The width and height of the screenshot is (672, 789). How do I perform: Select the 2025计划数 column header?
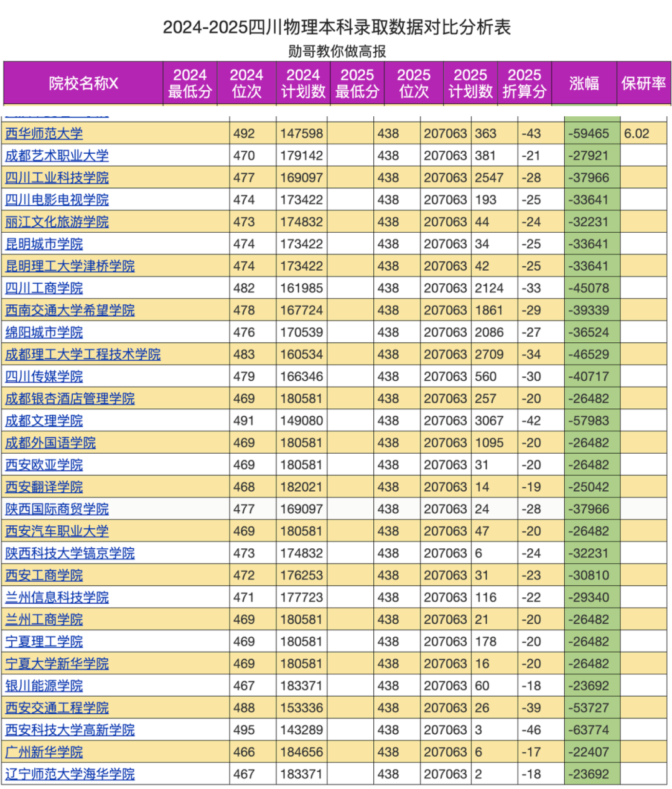470,83
